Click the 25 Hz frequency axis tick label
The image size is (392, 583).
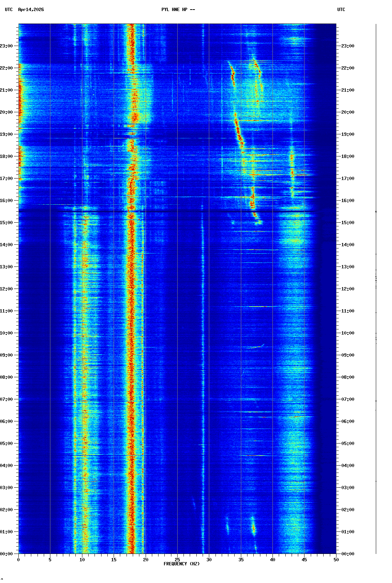click(x=177, y=560)
